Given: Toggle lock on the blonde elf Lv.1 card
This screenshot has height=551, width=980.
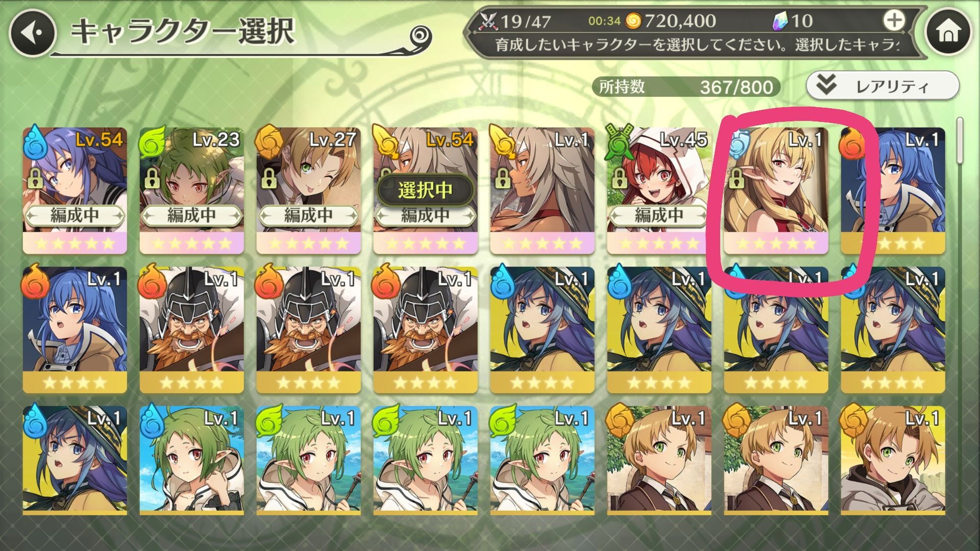Looking at the screenshot, I should [x=736, y=179].
